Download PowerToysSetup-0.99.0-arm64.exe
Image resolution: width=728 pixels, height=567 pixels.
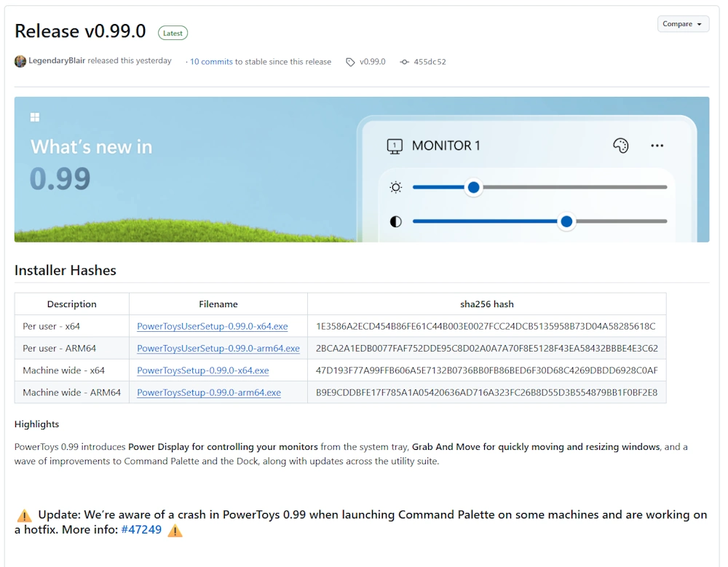tap(208, 392)
